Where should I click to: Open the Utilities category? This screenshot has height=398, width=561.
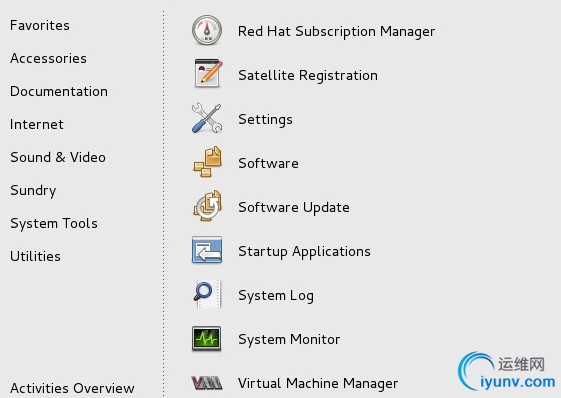tap(35, 256)
